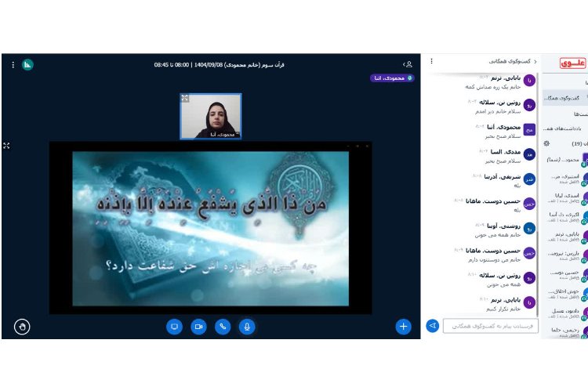Click the chat message سلام خانم دیر امدم

pyautogui.click(x=498, y=111)
